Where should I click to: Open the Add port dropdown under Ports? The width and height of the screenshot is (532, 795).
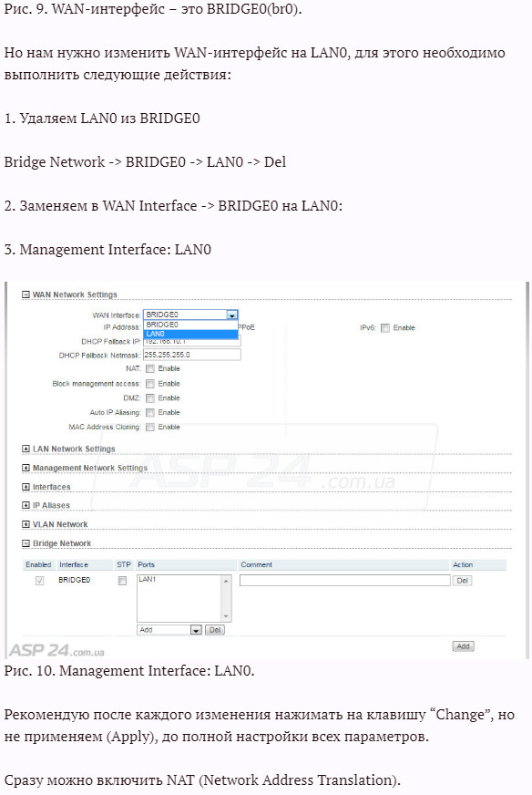pyautogui.click(x=169, y=630)
